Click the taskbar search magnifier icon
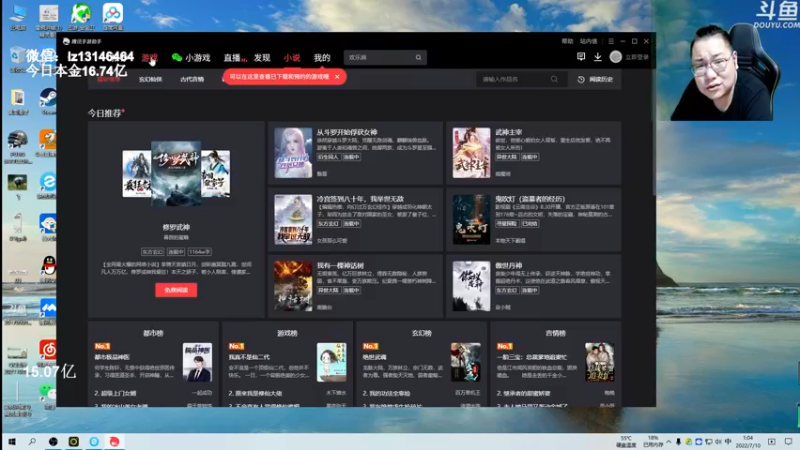The width and height of the screenshot is (800, 450). tap(32, 441)
